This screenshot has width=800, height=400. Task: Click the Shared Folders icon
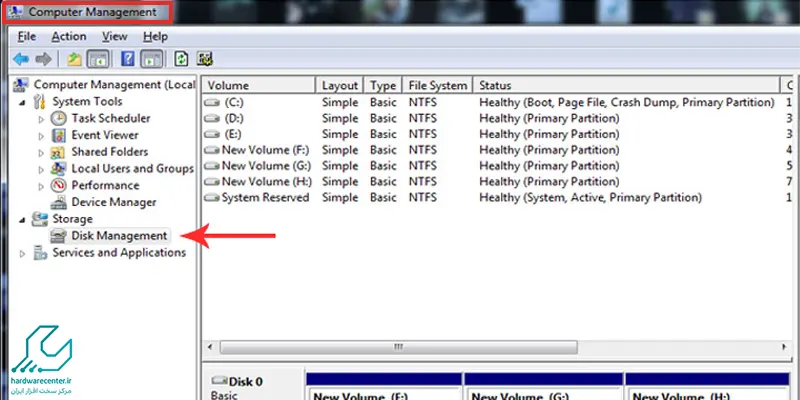59,152
